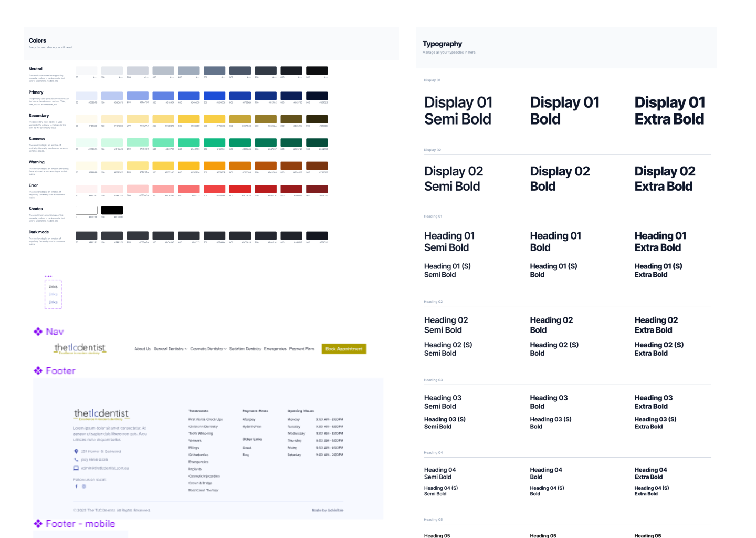756x538 pixels.
Task: Click the Teeth Whitening footer link
Action: coord(201,433)
